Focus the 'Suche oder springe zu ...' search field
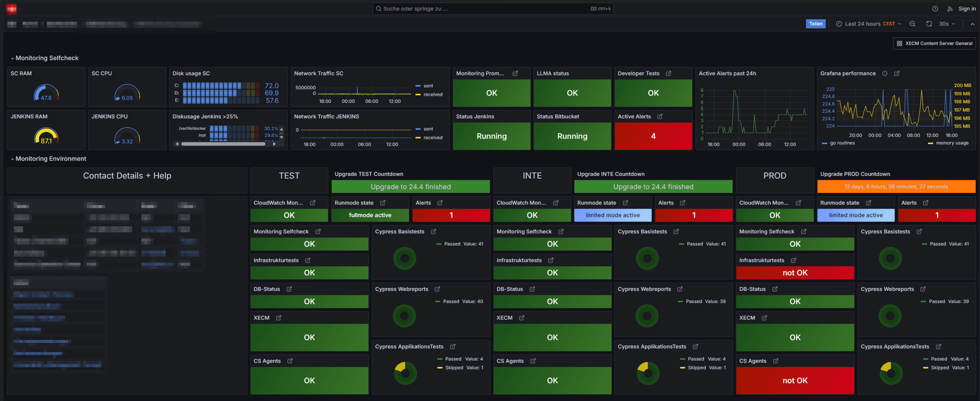Screen dimensions: 980x401 click(x=493, y=9)
